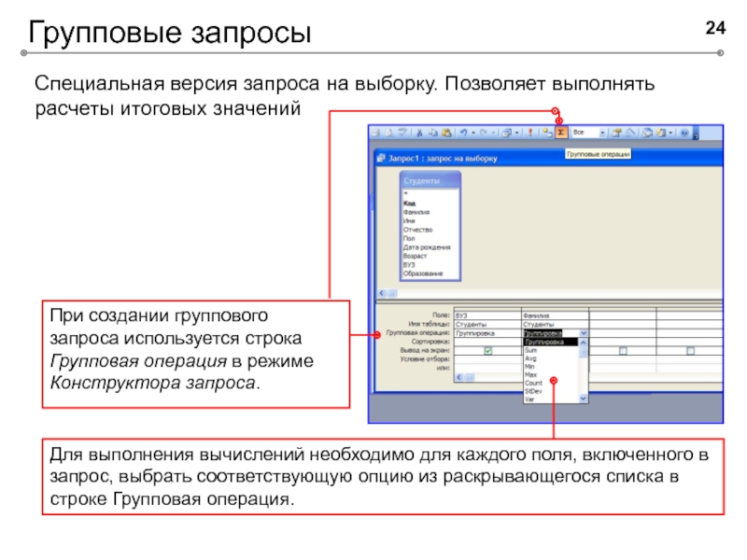Open the toolbar options arrow at toolbar end

click(696, 133)
